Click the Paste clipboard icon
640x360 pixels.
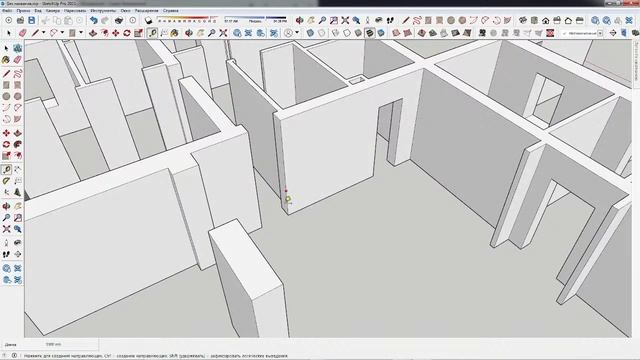click(68, 20)
